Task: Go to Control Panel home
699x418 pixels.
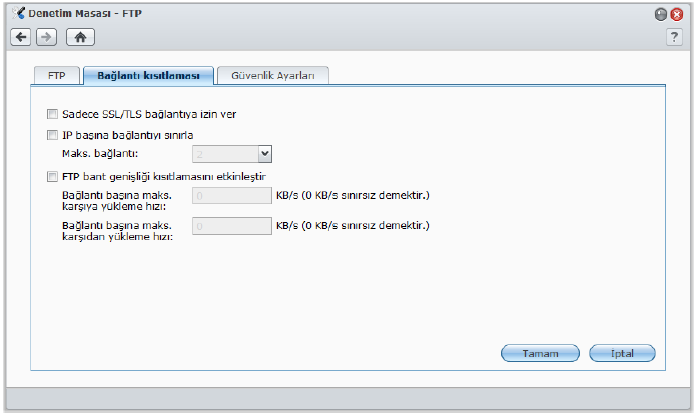Action: [x=80, y=36]
